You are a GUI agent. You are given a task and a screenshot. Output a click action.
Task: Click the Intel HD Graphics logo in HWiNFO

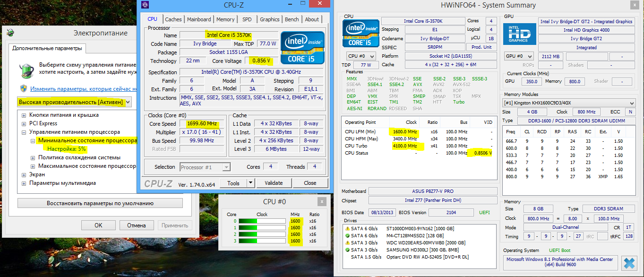pyautogui.click(x=519, y=36)
